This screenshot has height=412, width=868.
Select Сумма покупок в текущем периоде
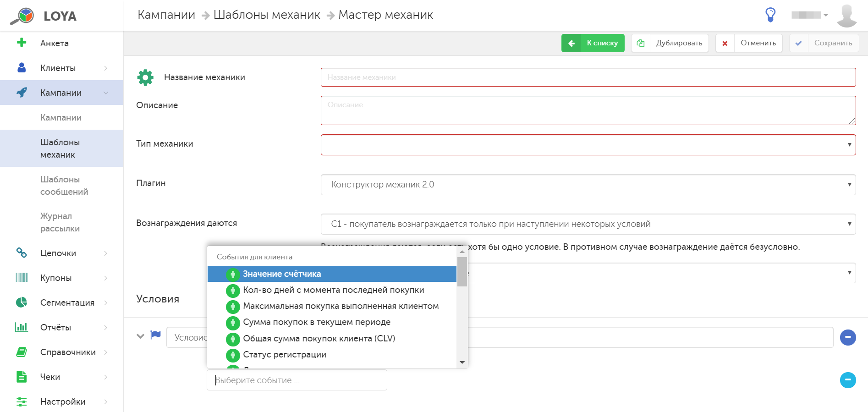(x=332, y=322)
